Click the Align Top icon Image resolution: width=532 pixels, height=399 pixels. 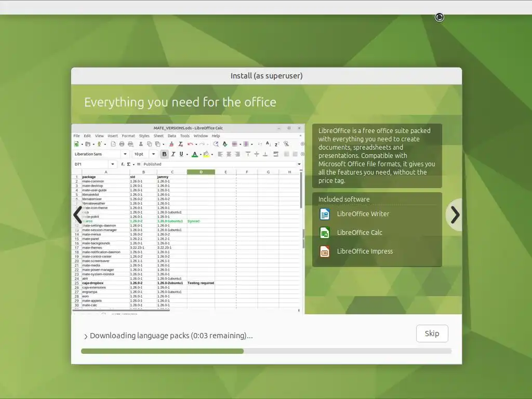(248, 154)
